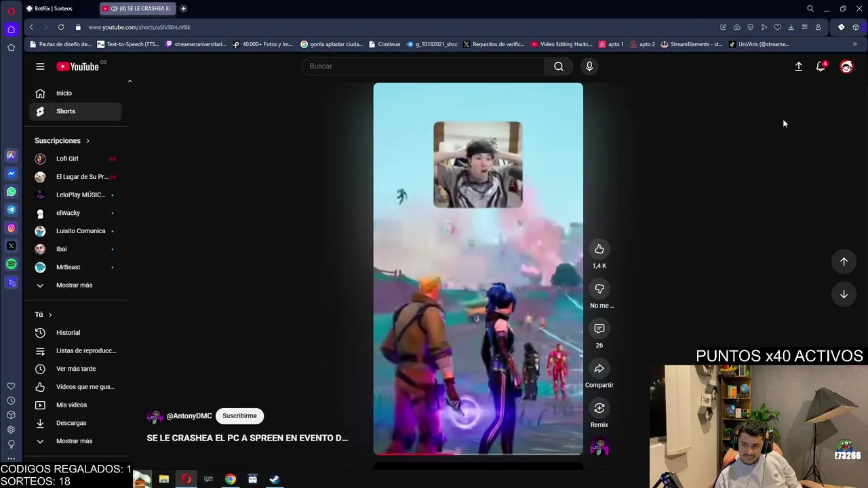Reload the page

pos(61,27)
